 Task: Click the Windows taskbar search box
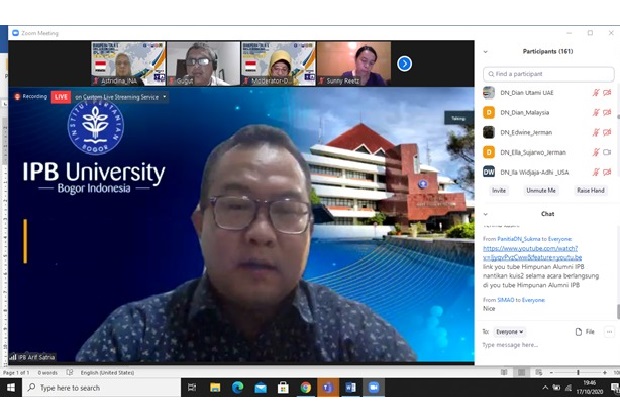101,388
